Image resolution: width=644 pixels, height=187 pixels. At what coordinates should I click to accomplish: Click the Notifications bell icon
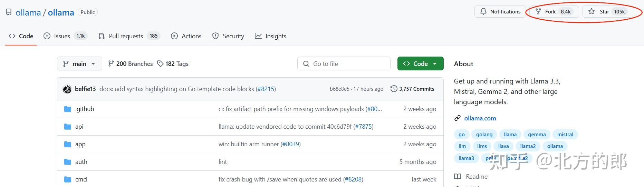tap(483, 11)
